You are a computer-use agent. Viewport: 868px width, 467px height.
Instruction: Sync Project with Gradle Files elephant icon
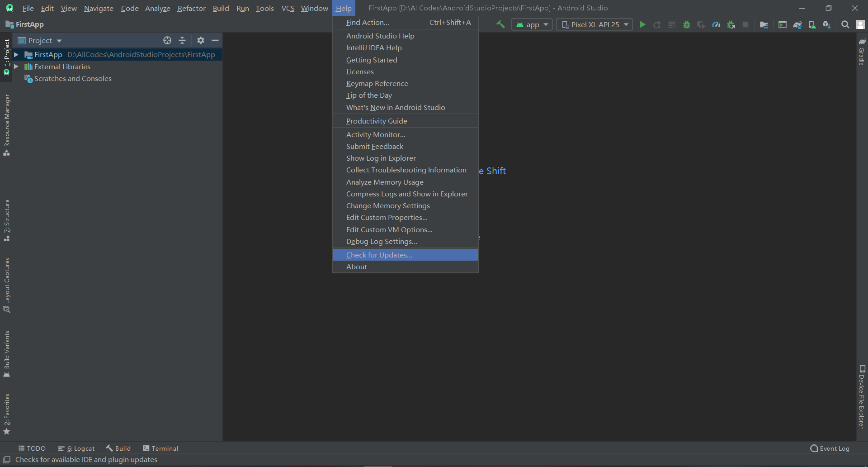click(x=797, y=24)
